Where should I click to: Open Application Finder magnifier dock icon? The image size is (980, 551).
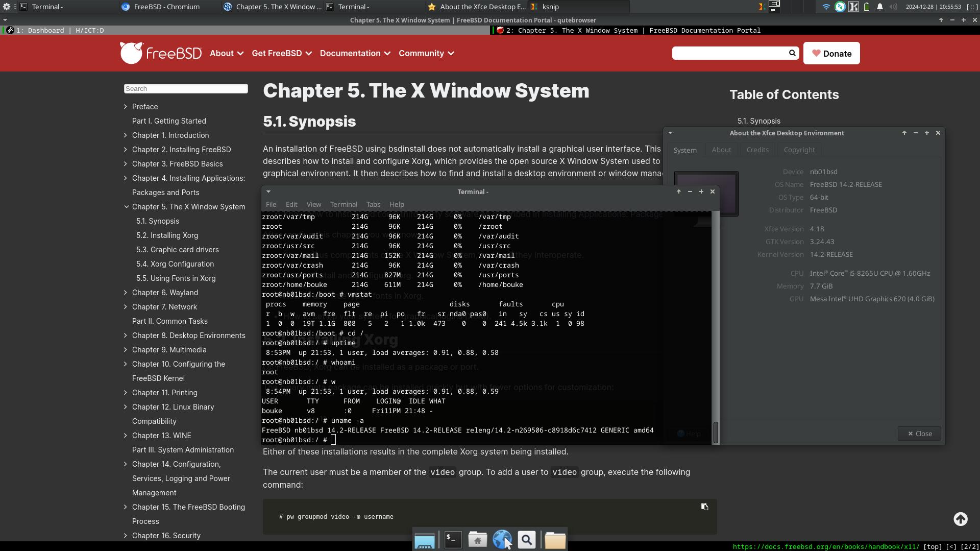click(527, 539)
